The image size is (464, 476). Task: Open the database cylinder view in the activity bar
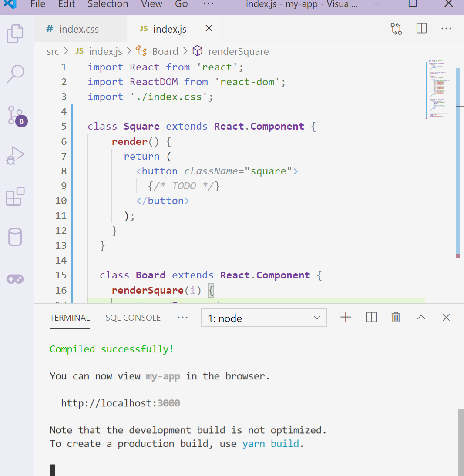(x=15, y=237)
